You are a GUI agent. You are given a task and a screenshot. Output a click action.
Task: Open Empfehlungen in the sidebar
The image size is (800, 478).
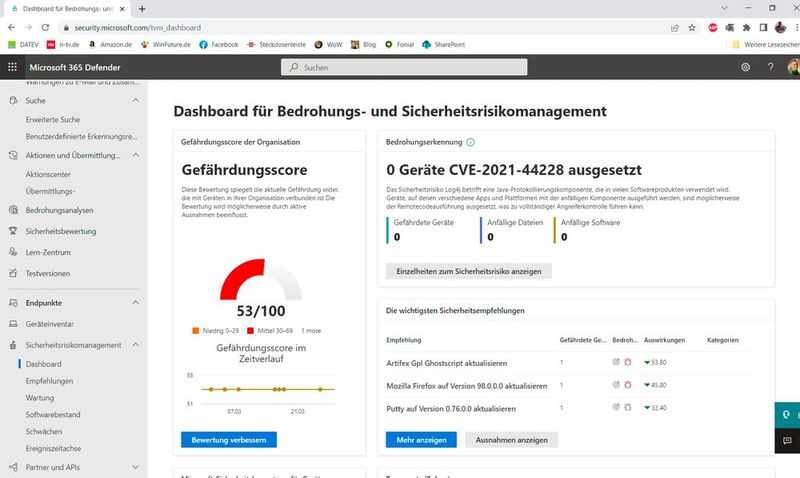click(49, 381)
